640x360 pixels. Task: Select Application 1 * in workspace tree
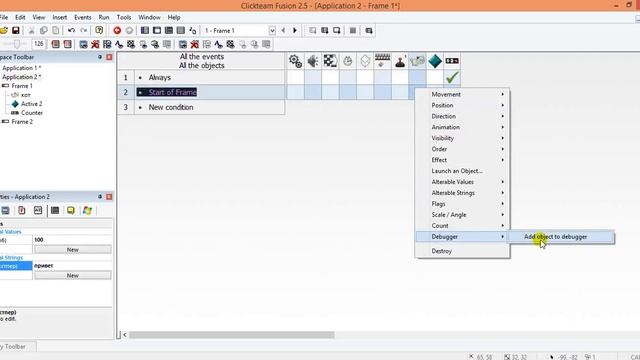tap(22, 68)
